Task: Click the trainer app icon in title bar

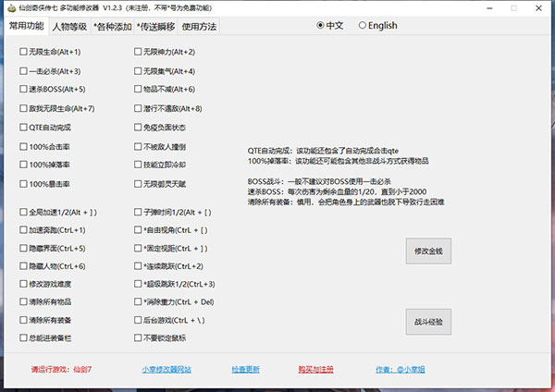Action: pos(10,7)
